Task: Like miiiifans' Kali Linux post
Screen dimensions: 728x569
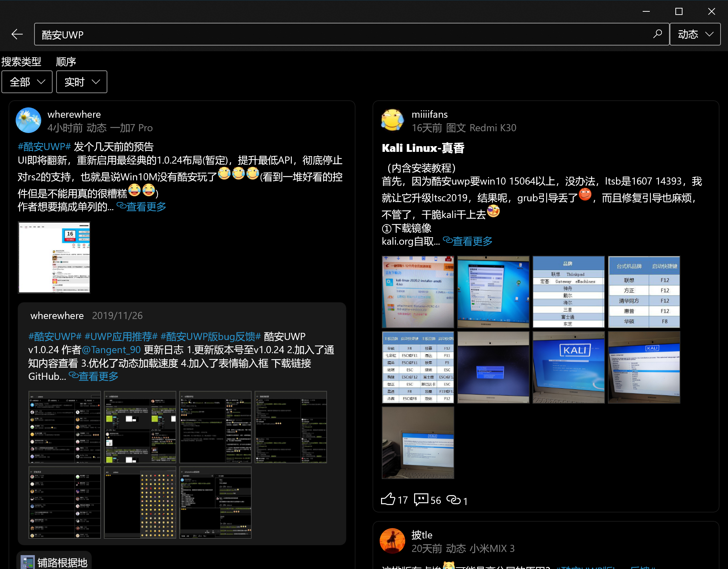Action: (x=388, y=499)
